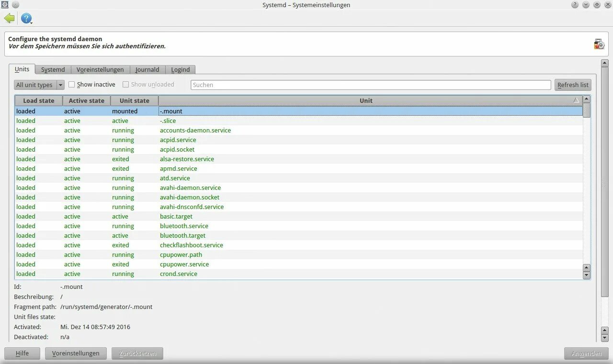Select avahi-daemon.socket row
Image resolution: width=613 pixels, height=364 pixels.
(x=298, y=197)
